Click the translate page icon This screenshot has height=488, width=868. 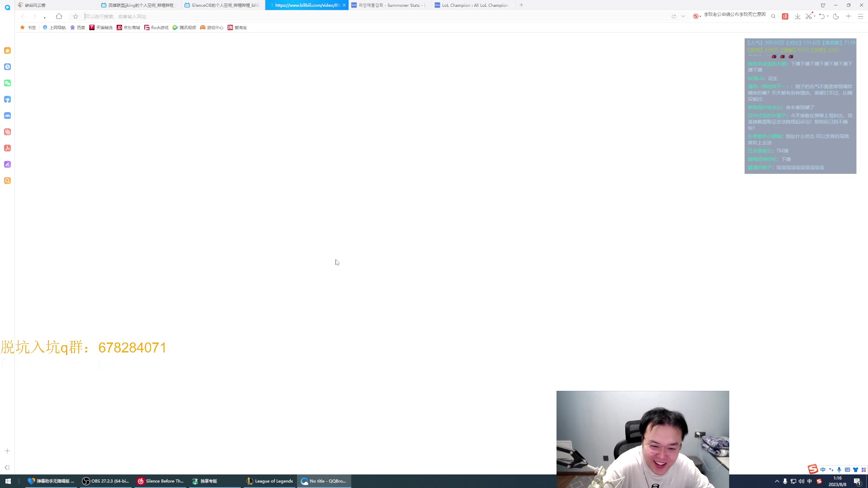785,16
